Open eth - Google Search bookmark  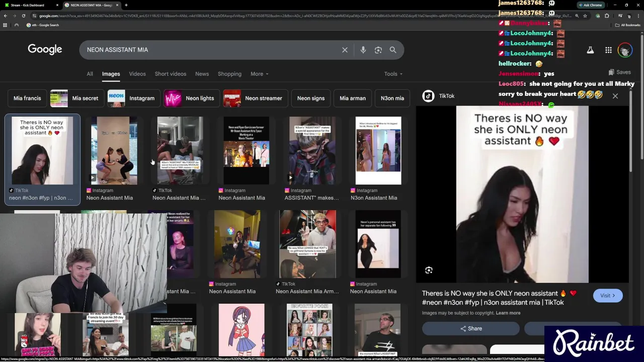[43, 25]
